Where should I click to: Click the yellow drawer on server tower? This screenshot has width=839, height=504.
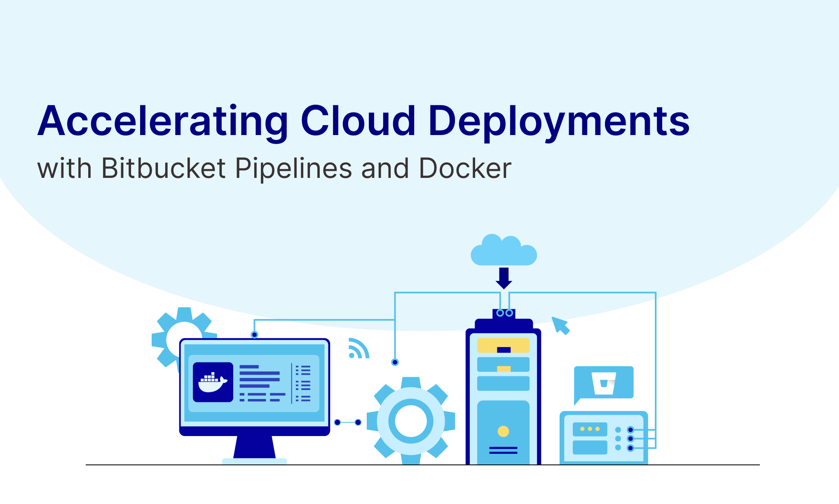click(x=503, y=345)
